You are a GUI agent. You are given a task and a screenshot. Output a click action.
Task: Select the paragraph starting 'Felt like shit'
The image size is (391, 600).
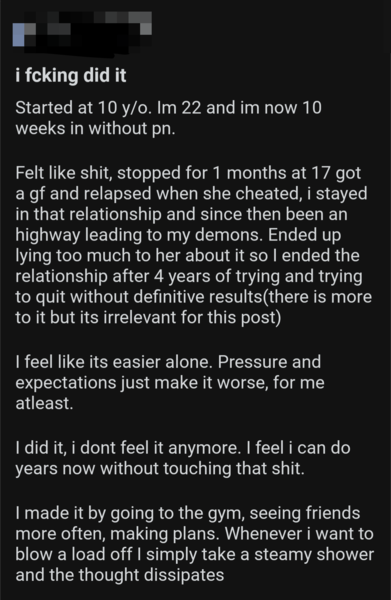pos(194,245)
